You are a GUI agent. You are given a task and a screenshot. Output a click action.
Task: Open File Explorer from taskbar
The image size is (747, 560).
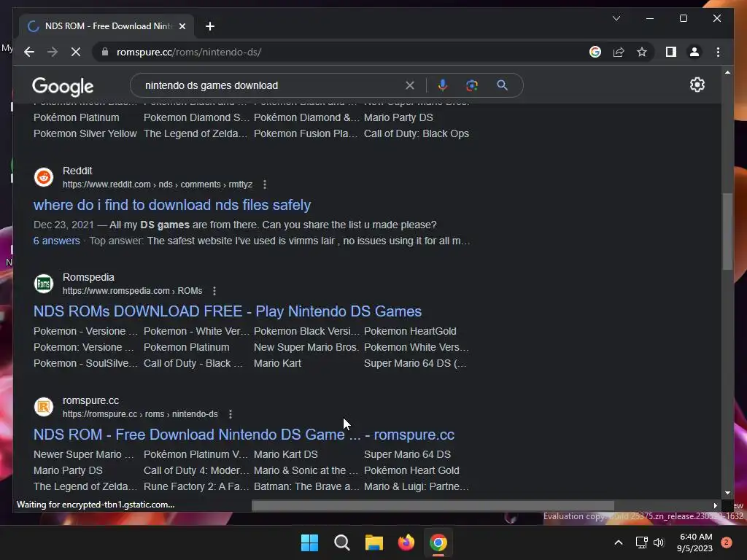[x=374, y=542]
